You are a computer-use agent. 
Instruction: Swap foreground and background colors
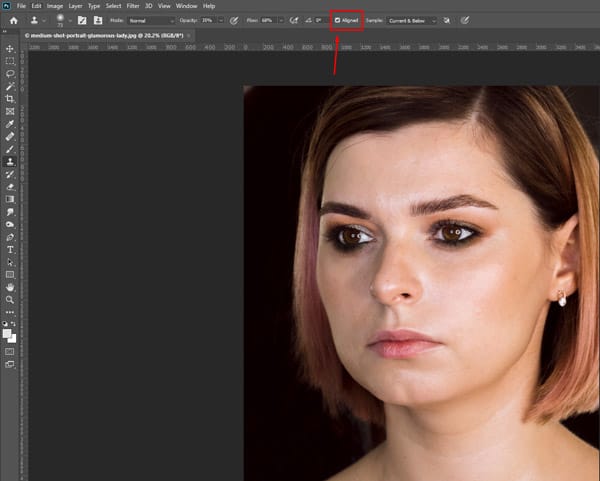coord(13,324)
